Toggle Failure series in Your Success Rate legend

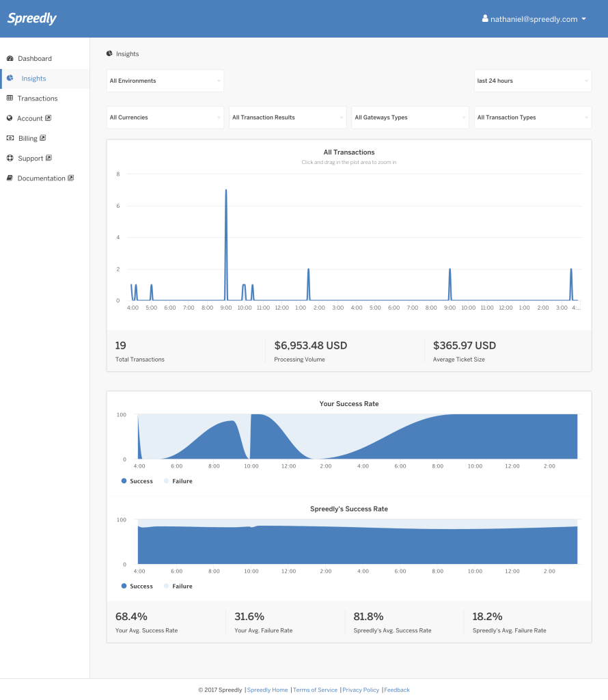tap(178, 481)
